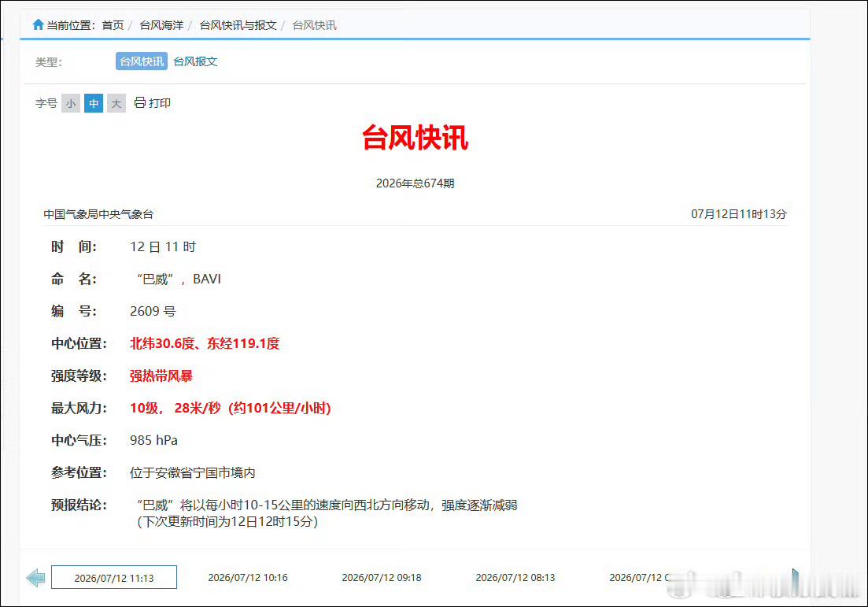Click wind force value 10级, 28米/秒

click(231, 408)
